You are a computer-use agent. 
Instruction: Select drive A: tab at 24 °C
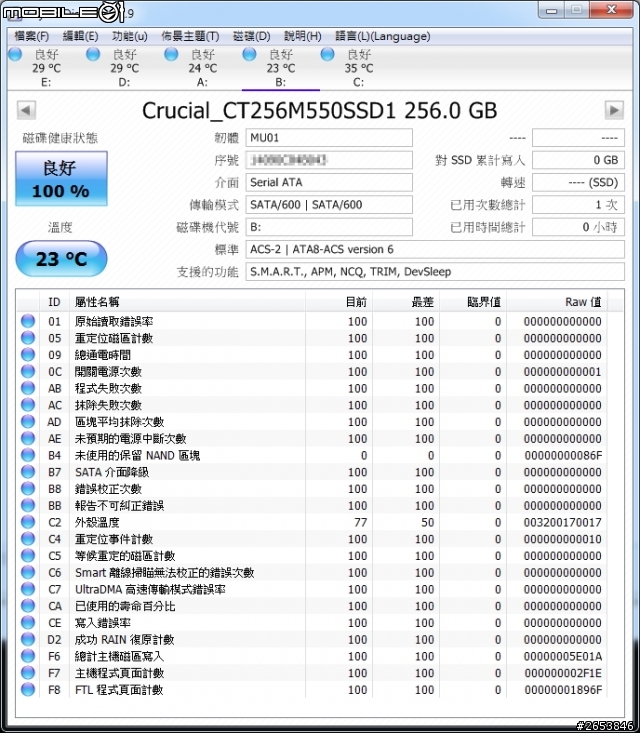(203, 68)
